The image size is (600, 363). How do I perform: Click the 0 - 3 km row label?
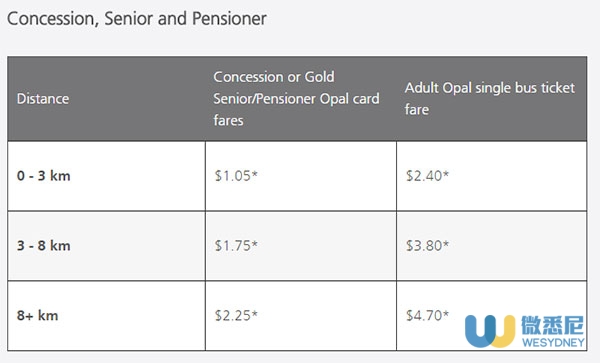pos(44,176)
